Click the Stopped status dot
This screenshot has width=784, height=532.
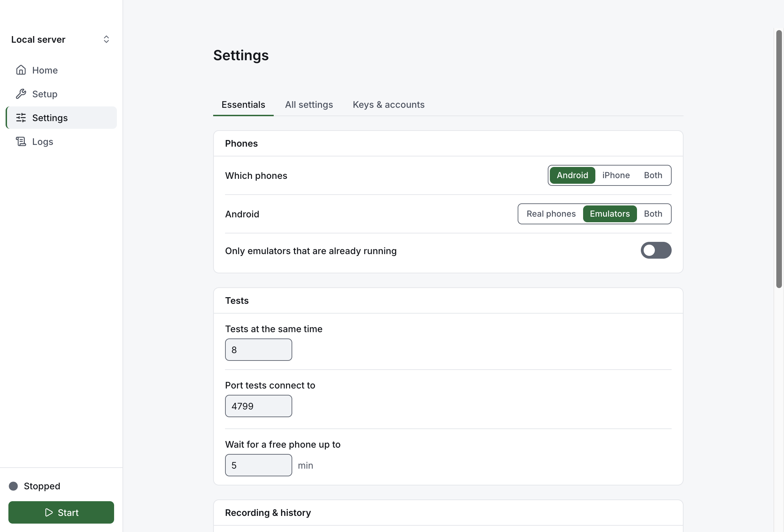(13, 486)
